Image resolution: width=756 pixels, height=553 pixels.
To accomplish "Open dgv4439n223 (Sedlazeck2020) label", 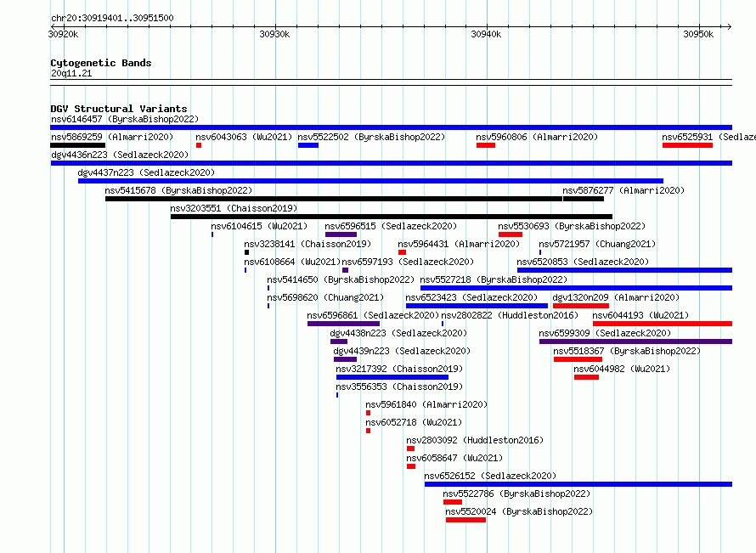I will [x=402, y=351].
